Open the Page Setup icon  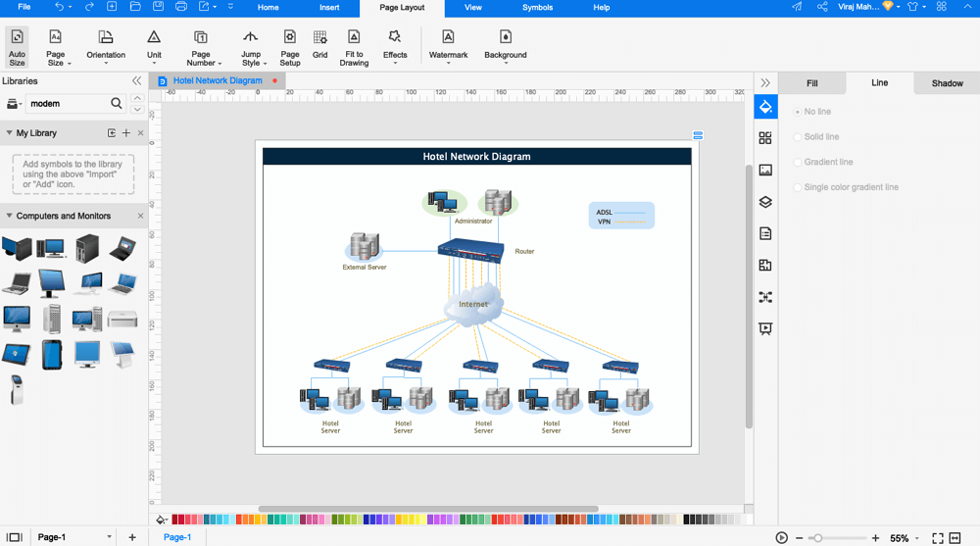(x=290, y=45)
